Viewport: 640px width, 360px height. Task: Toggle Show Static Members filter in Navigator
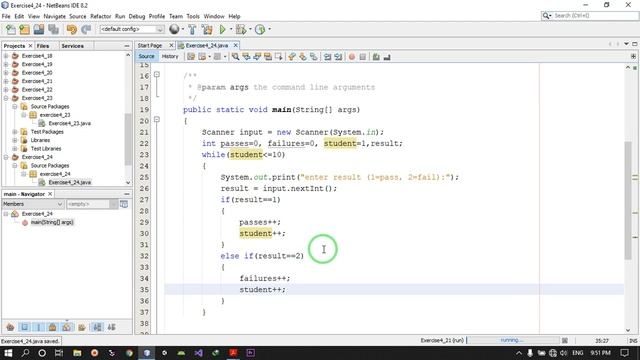pyautogui.click(x=39, y=327)
